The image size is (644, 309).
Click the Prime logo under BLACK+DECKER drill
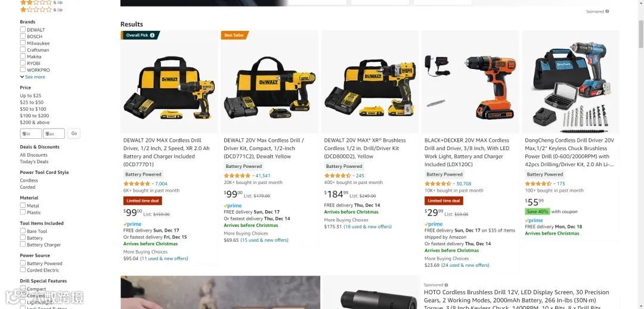click(434, 224)
